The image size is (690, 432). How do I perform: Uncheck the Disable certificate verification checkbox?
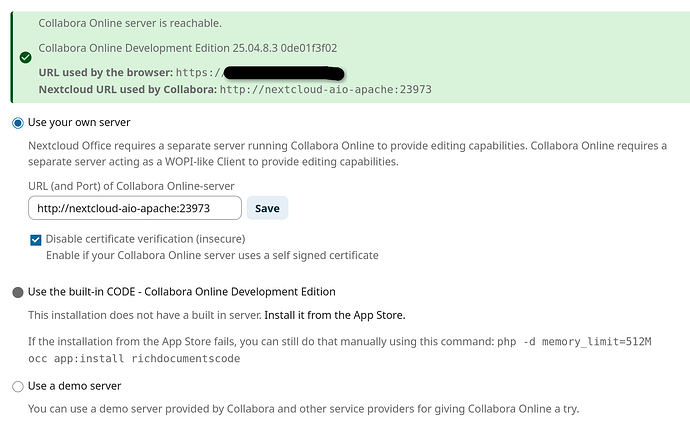36,239
